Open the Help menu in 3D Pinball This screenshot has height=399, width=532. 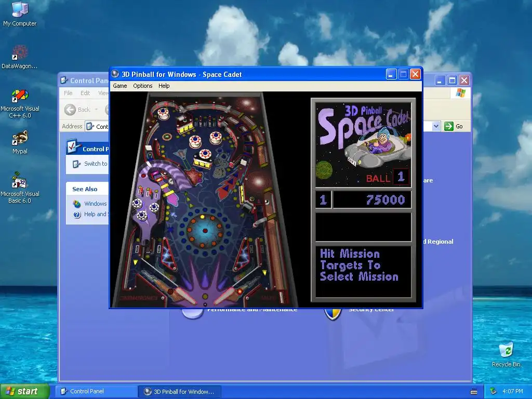click(x=164, y=86)
